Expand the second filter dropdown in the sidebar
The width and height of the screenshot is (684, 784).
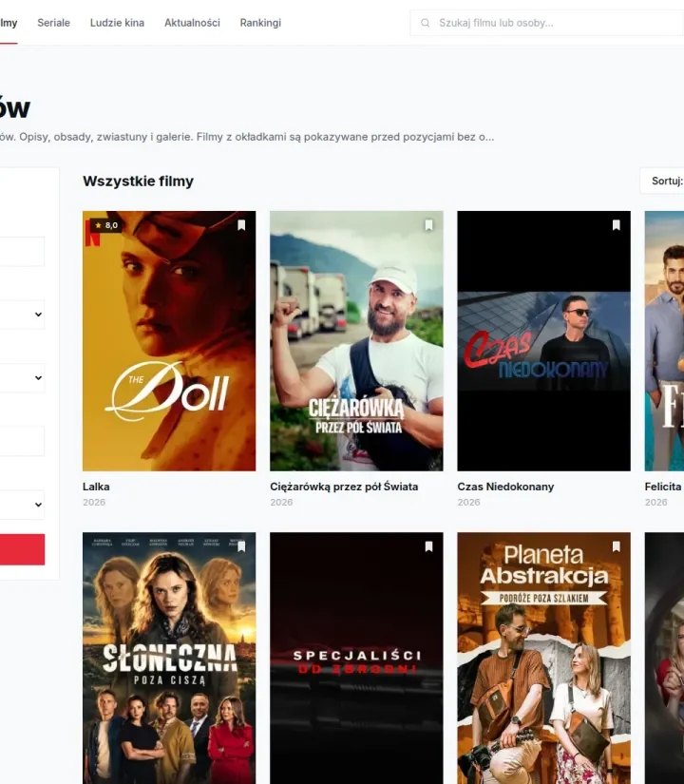(x=22, y=377)
